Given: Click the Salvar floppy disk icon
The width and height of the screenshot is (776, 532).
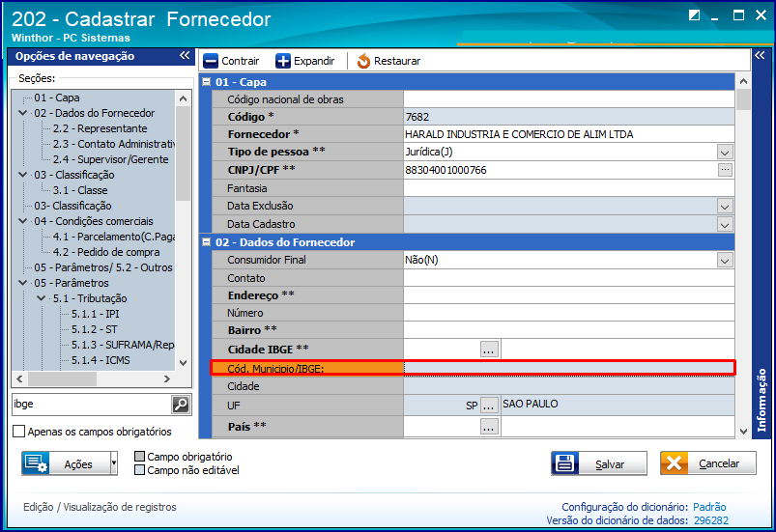Looking at the screenshot, I should point(564,463).
